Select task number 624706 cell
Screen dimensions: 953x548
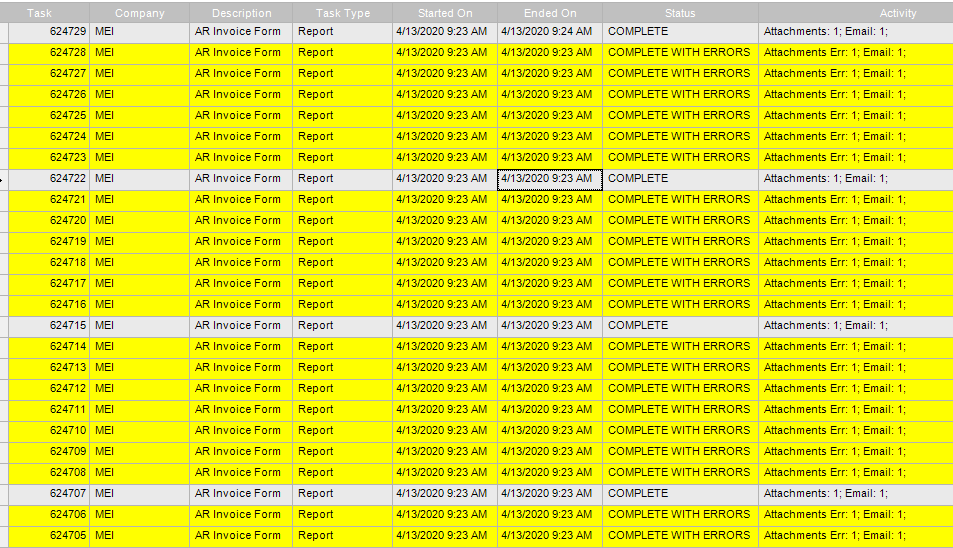[49, 515]
